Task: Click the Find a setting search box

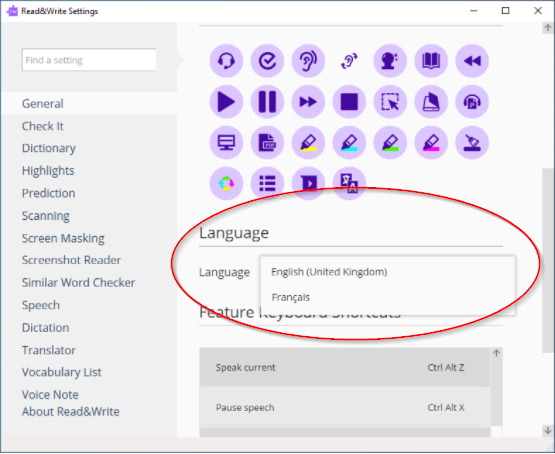Action: pos(89,60)
